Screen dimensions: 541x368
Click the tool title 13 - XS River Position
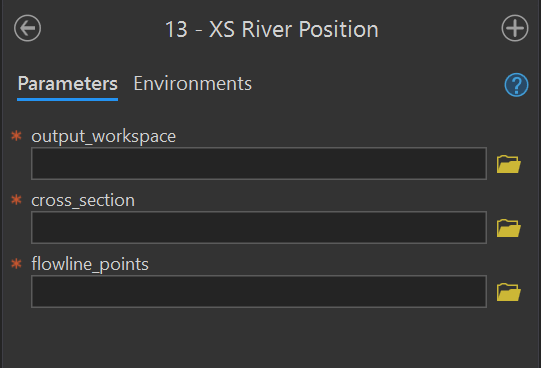pyautogui.click(x=272, y=29)
